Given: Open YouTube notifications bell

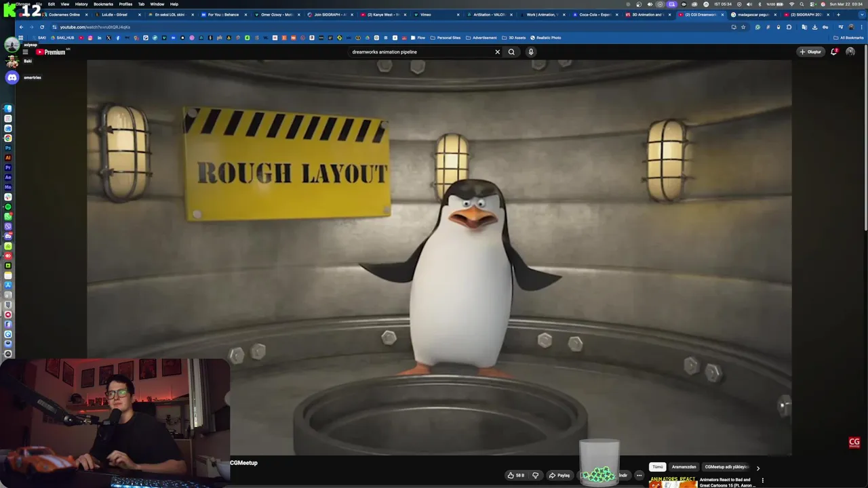Looking at the screenshot, I should [834, 52].
